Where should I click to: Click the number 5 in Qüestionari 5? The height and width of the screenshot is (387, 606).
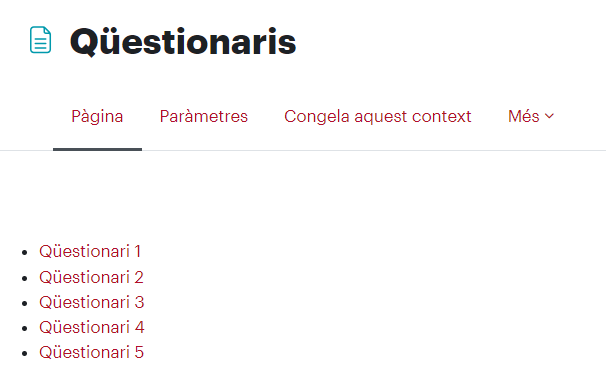(x=139, y=352)
